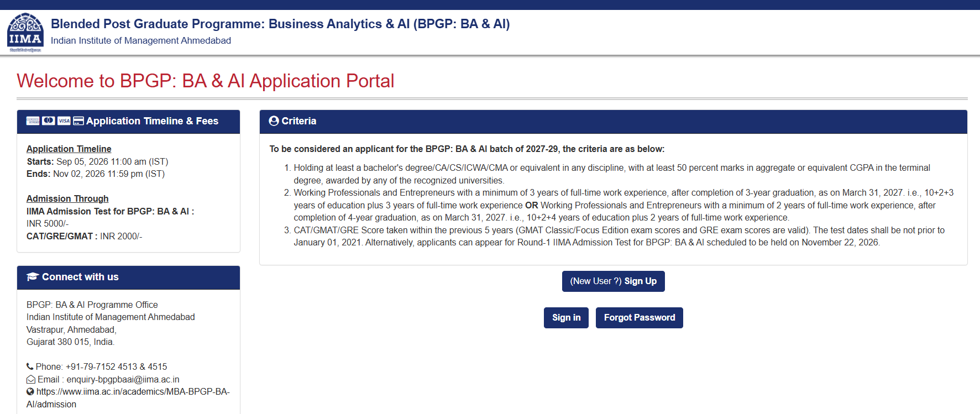This screenshot has width=980, height=414.
Task: Click the CAT/GRE/GMAT : INR 2000/- line
Action: 85,236
